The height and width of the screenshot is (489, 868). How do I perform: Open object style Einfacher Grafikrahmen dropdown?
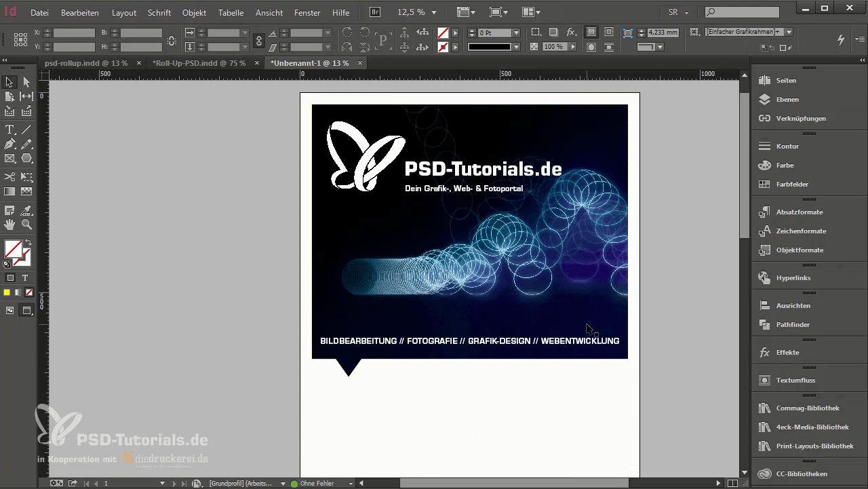789,32
